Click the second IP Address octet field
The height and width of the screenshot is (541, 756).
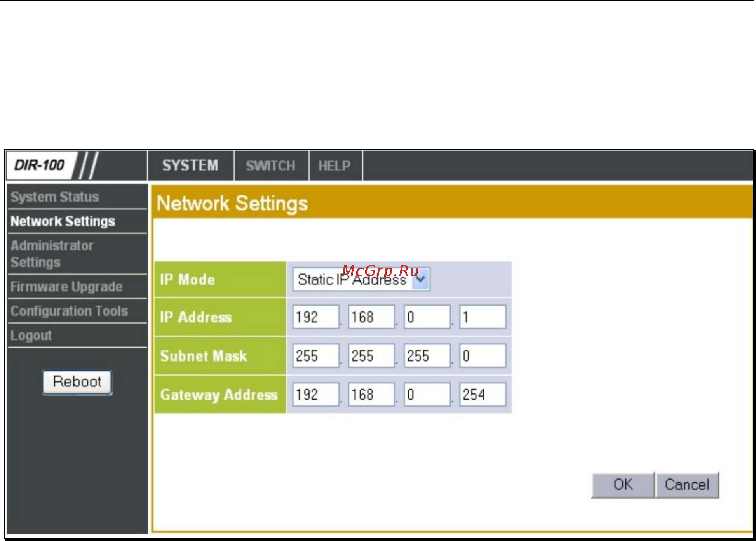tap(371, 317)
